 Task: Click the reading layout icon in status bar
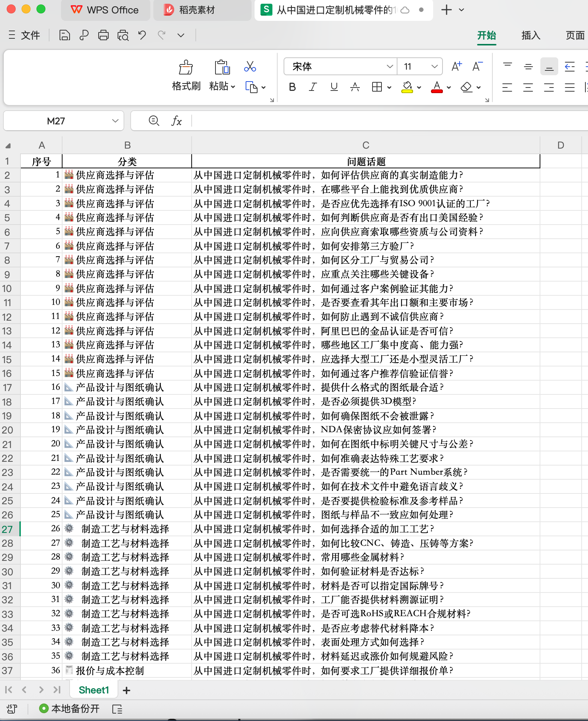tap(117, 709)
